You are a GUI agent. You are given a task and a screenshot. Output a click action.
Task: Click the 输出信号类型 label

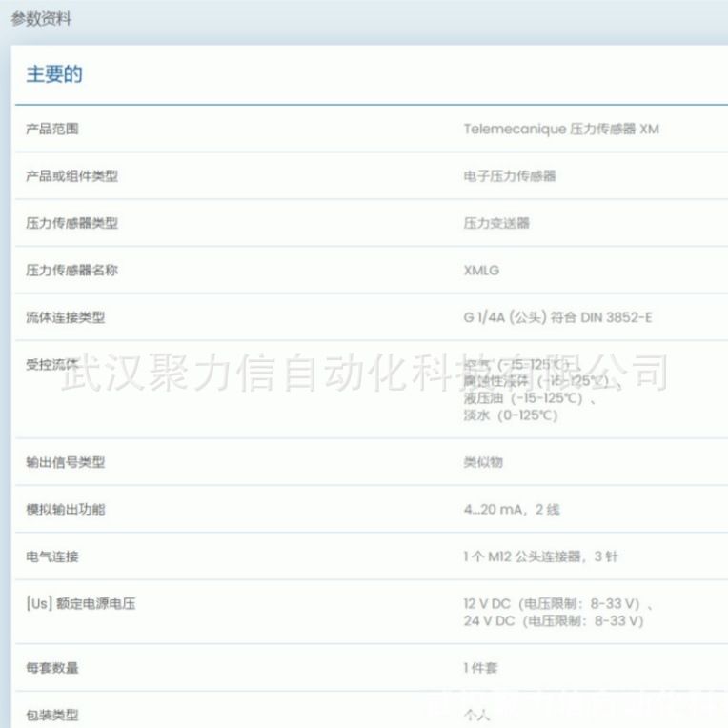65,462
